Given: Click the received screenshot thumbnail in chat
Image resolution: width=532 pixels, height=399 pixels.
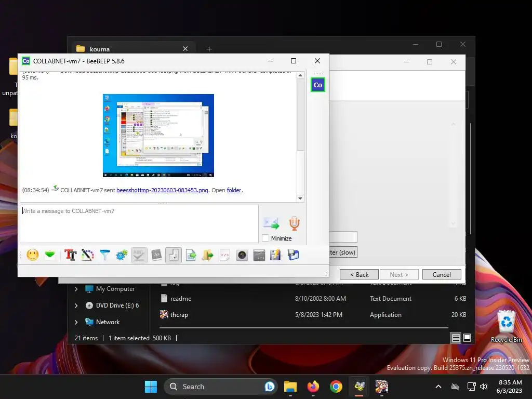Looking at the screenshot, I should click(158, 136).
